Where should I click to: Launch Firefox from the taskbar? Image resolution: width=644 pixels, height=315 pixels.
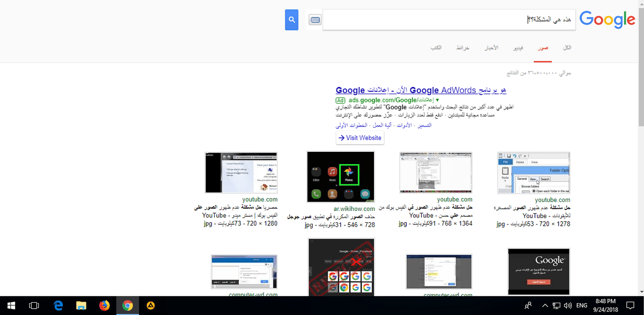click(x=104, y=305)
